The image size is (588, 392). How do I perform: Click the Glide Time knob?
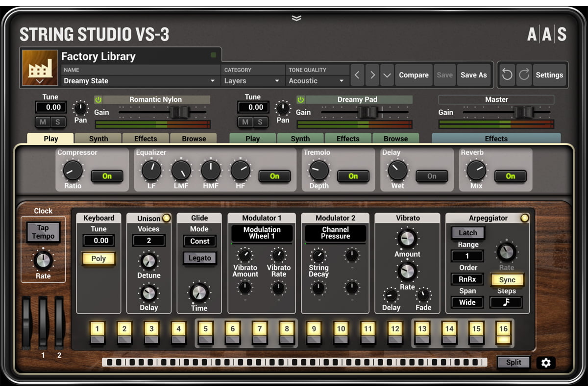199,293
